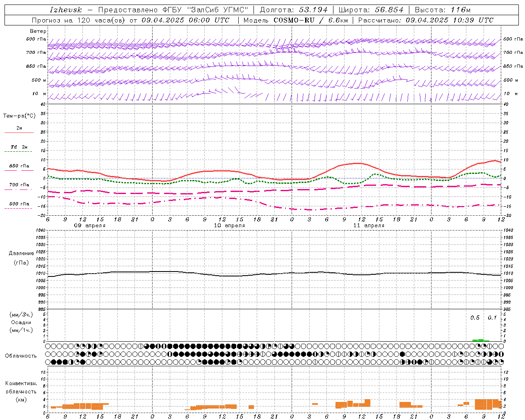Select the 'ЗапСиб УГМС' provider text

tap(218, 10)
